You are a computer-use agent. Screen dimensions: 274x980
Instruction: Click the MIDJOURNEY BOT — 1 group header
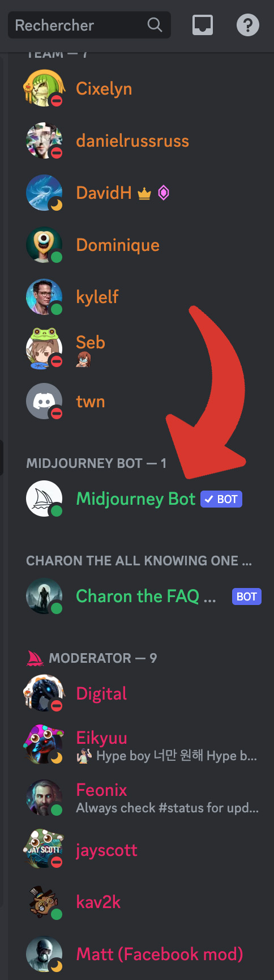(x=96, y=463)
